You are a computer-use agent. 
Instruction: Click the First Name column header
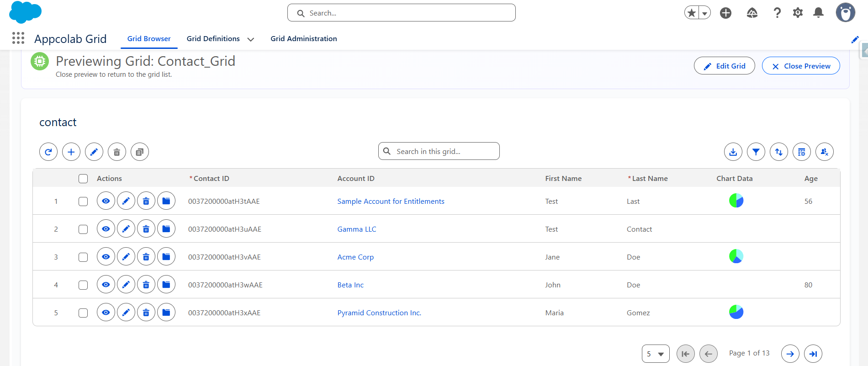point(563,179)
